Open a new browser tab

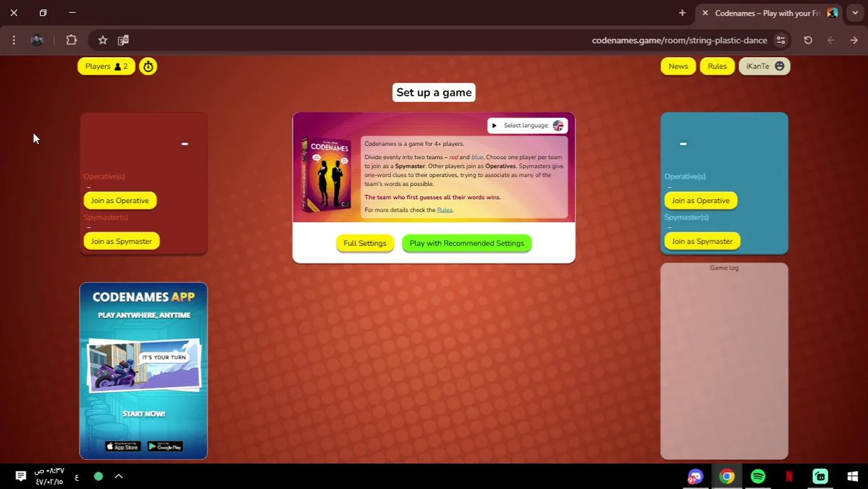pyautogui.click(x=682, y=13)
